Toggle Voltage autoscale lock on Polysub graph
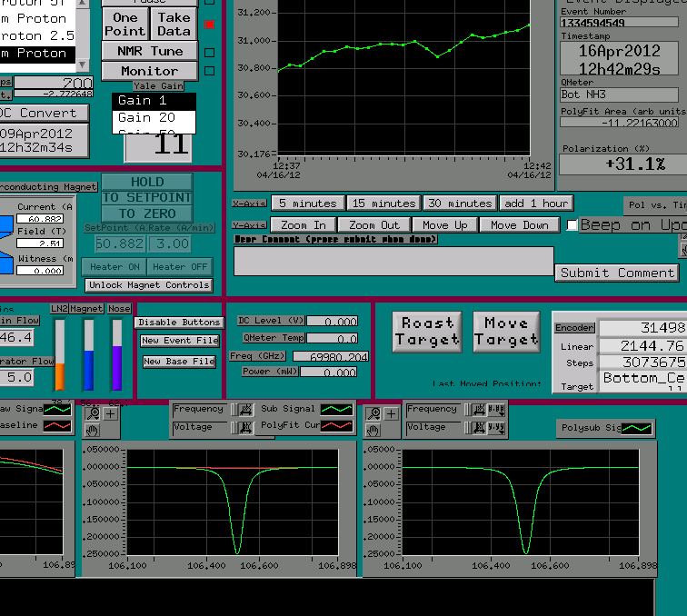Image resolution: width=687 pixels, height=616 pixels. click(468, 427)
